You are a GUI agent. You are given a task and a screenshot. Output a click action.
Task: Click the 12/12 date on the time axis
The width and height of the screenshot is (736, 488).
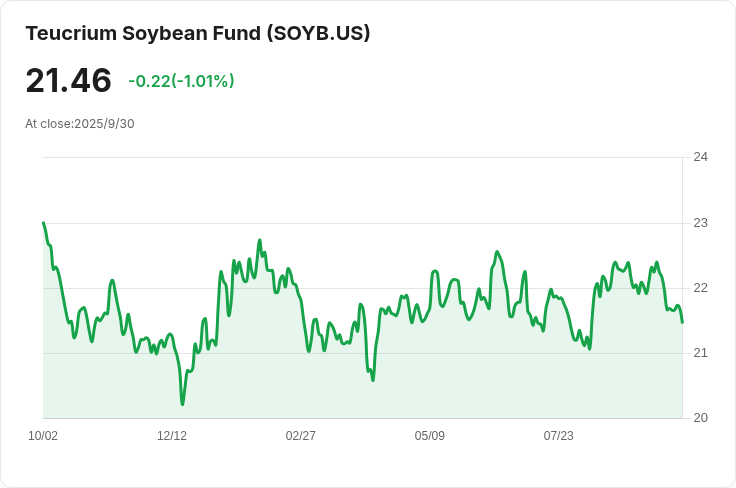coord(172,436)
